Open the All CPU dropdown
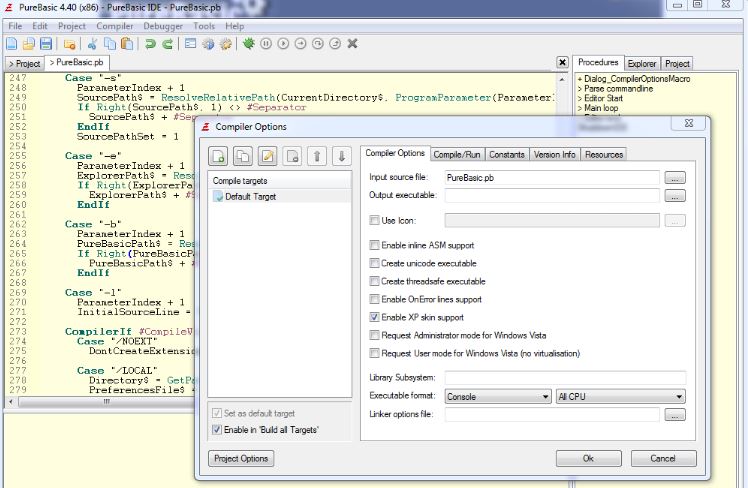Viewport: 748px width, 488px height. click(x=621, y=396)
